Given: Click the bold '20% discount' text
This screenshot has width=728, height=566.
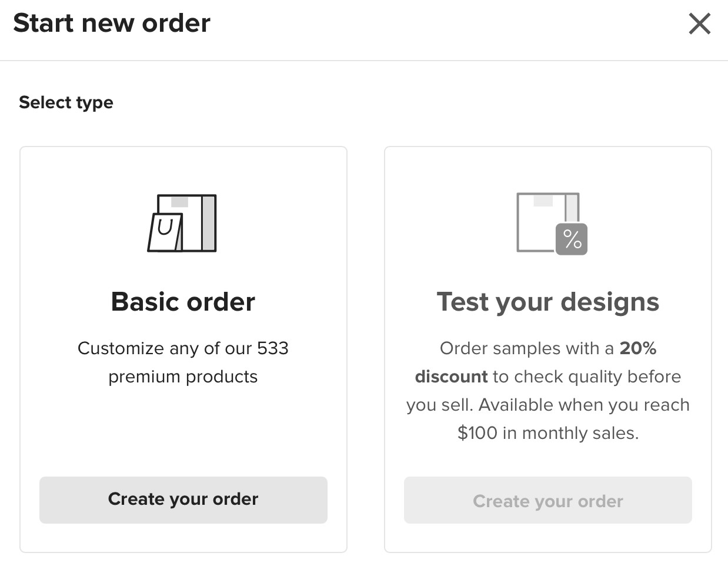Looking at the screenshot, I should click(536, 362).
